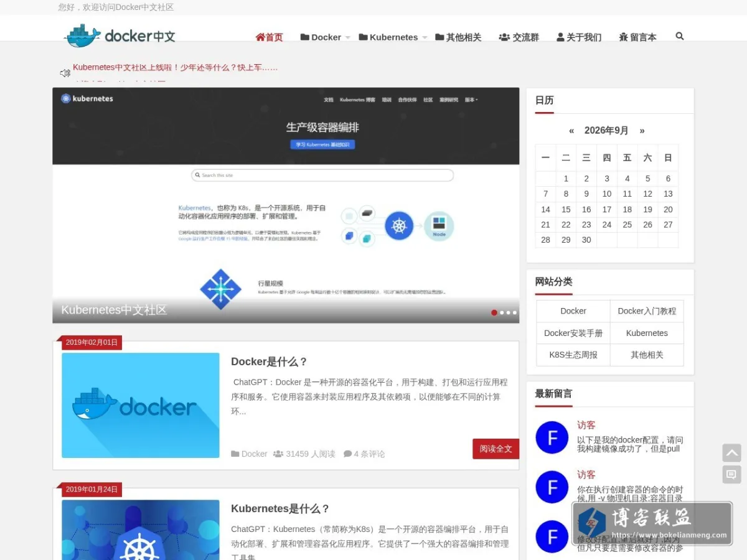Select day 27 in the calendar
Viewport: 747px width, 560px height.
pyautogui.click(x=668, y=225)
